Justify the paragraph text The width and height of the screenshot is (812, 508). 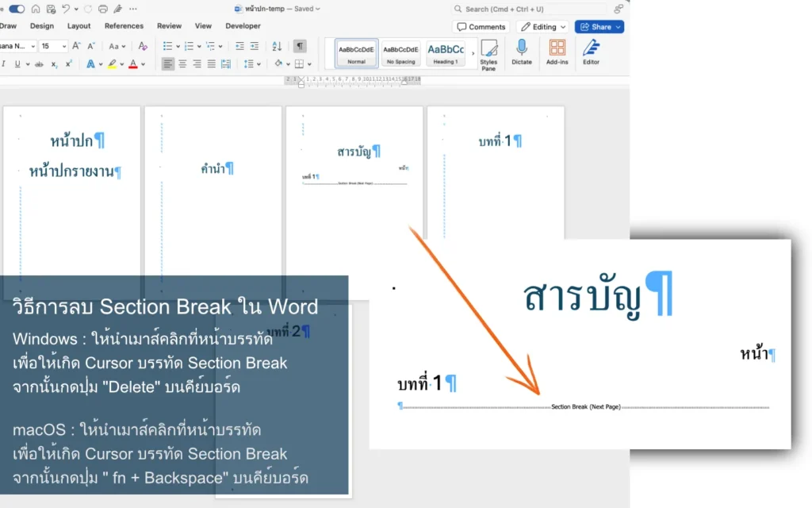(x=211, y=63)
